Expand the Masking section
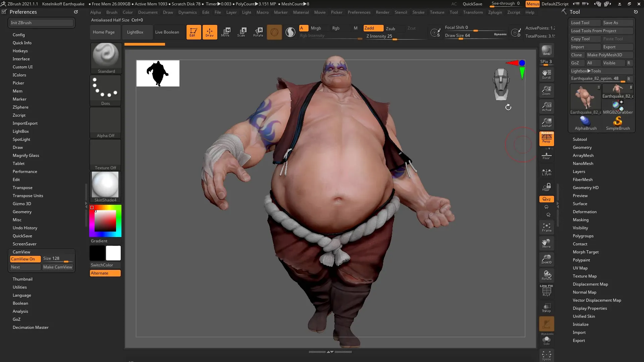The width and height of the screenshot is (644, 362). (x=580, y=220)
